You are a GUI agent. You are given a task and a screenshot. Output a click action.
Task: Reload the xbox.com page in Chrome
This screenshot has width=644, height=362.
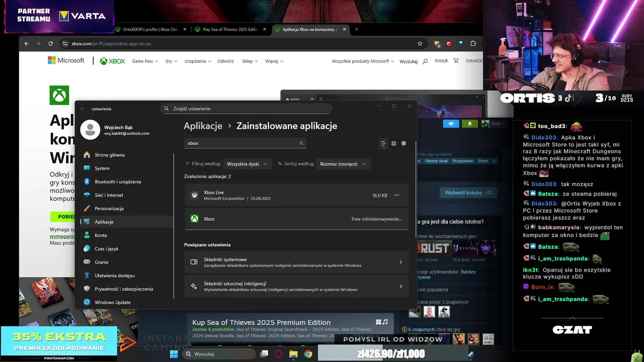tap(50, 44)
